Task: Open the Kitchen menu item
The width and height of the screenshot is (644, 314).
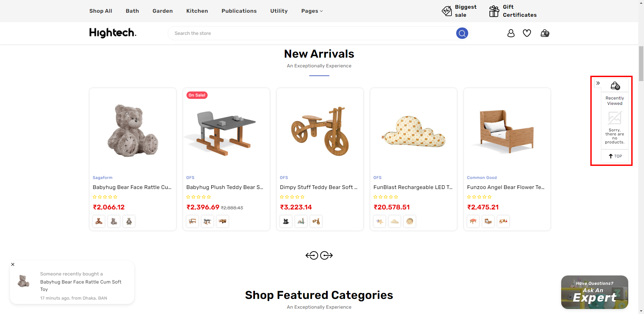Action: (197, 11)
